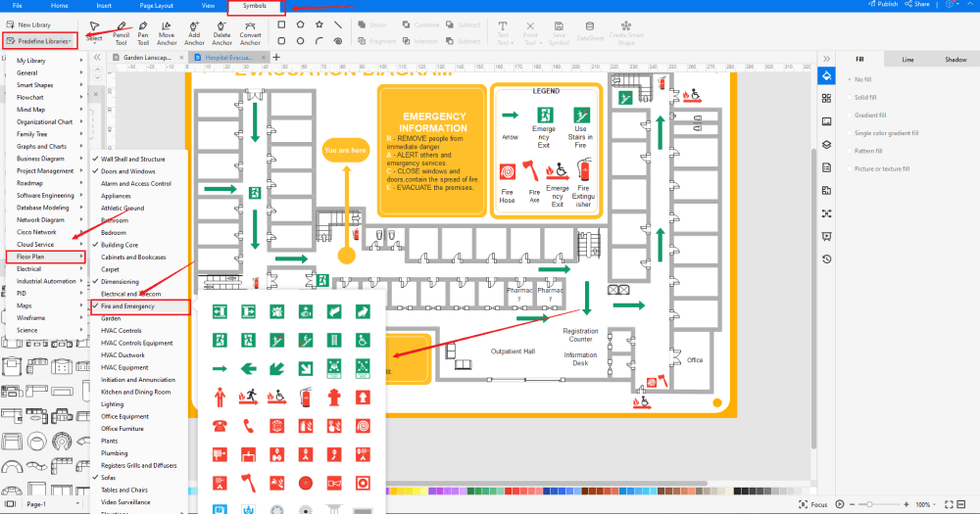Screen dimensions: 980x515
Task: Click the Convert Anchor tool
Action: pos(250,31)
